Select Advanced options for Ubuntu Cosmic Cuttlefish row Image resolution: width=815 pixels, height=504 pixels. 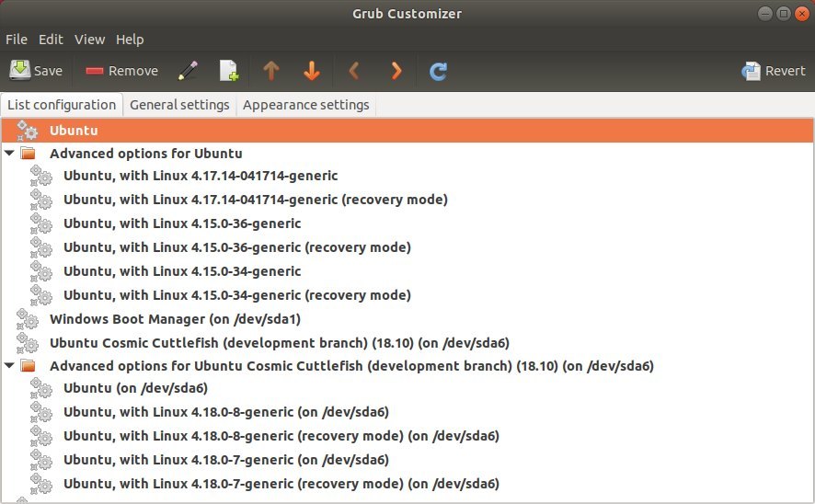point(407,366)
